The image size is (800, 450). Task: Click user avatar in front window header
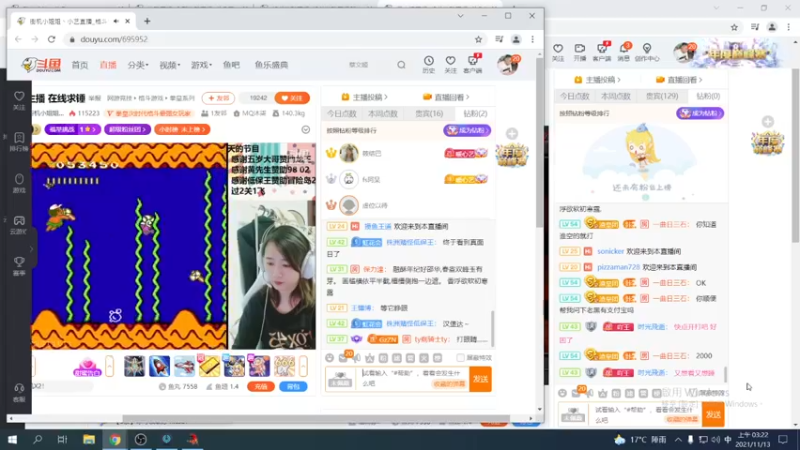[508, 65]
